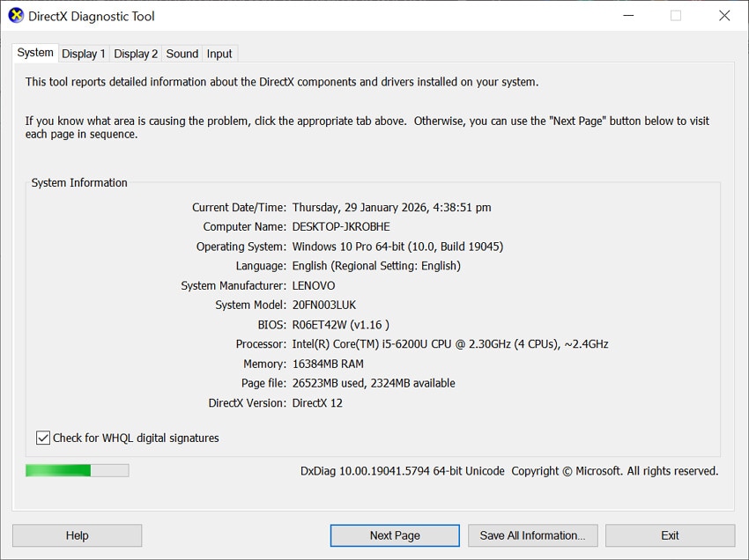Click the Memory value 16384MB RAM
Image resolution: width=749 pixels, height=560 pixels.
(329, 363)
